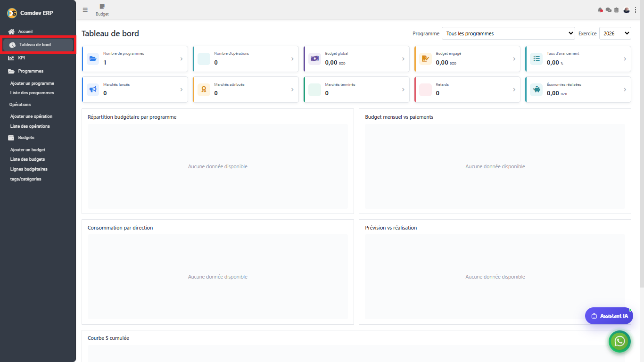The height and width of the screenshot is (362, 644).
Task: Click the Opérations sidebar heading
Action: pyautogui.click(x=20, y=105)
